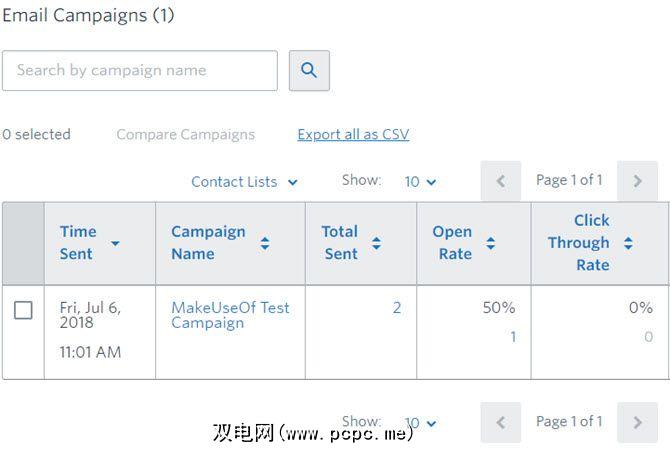The image size is (670, 456).
Task: Go to next page at top
Action: [x=637, y=181]
